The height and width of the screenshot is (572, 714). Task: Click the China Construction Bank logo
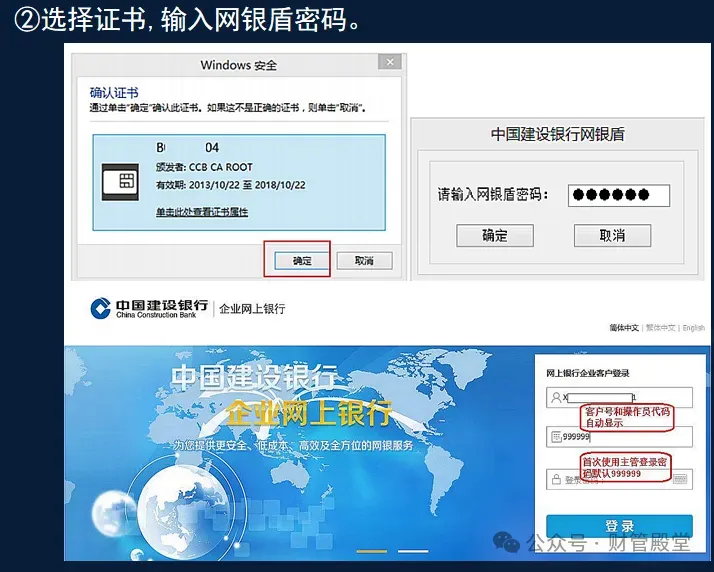point(149,308)
